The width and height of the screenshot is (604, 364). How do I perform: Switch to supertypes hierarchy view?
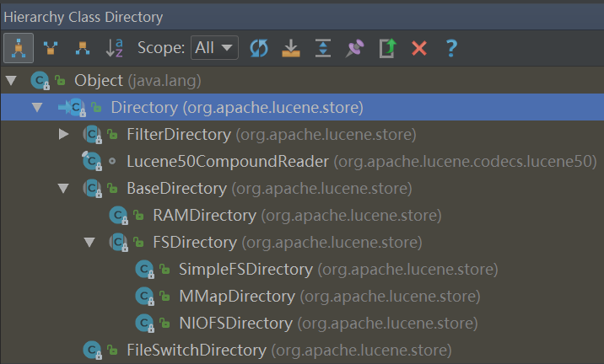[51, 48]
